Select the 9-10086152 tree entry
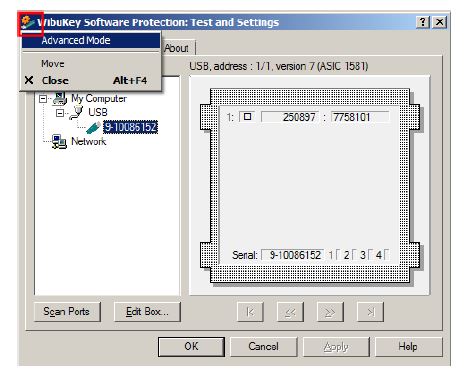 coord(130,127)
